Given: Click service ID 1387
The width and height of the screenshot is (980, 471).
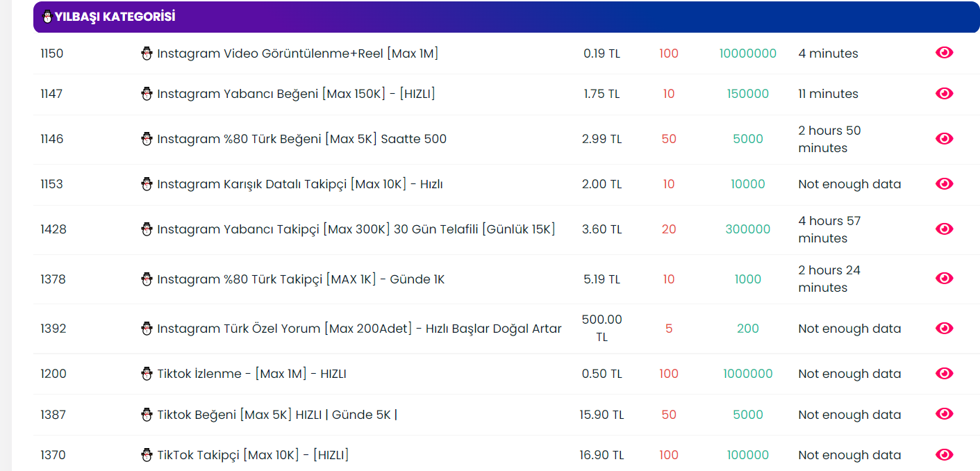Looking at the screenshot, I should click(53, 415).
